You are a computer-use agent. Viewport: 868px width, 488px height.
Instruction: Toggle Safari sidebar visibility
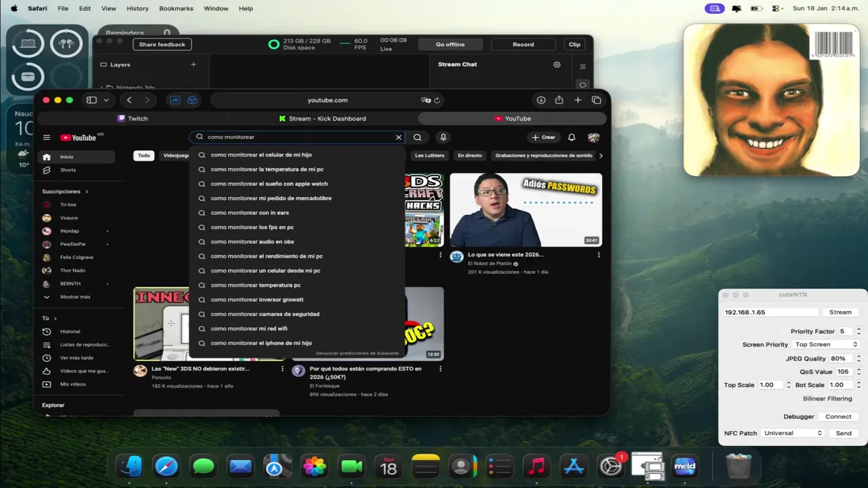[x=92, y=100]
